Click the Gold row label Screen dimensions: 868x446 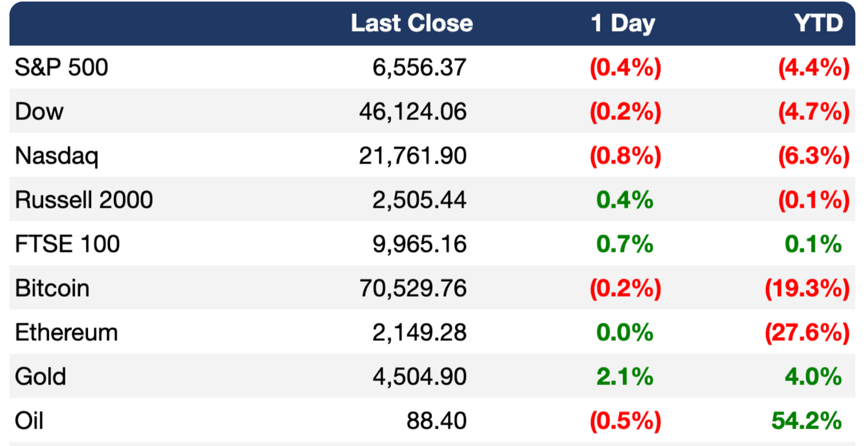pos(41,377)
